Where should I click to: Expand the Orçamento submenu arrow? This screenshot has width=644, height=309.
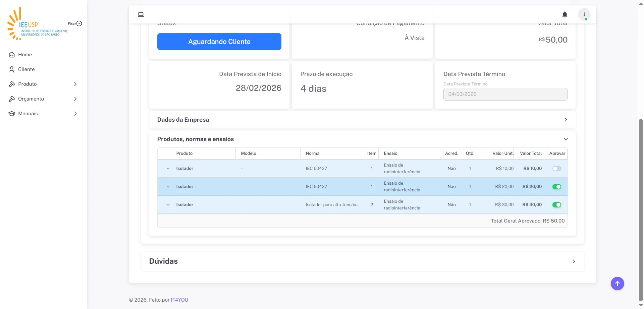(x=75, y=99)
